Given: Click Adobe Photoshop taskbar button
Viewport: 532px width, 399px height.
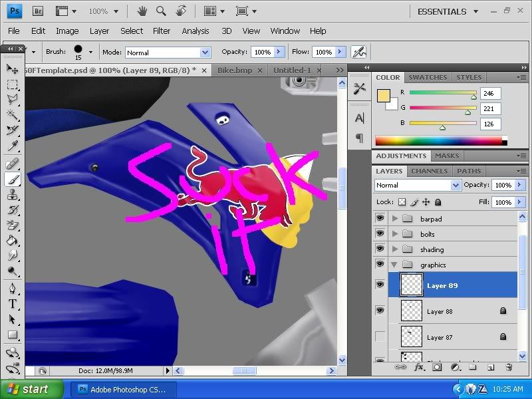Looking at the screenshot, I should click(x=124, y=389).
